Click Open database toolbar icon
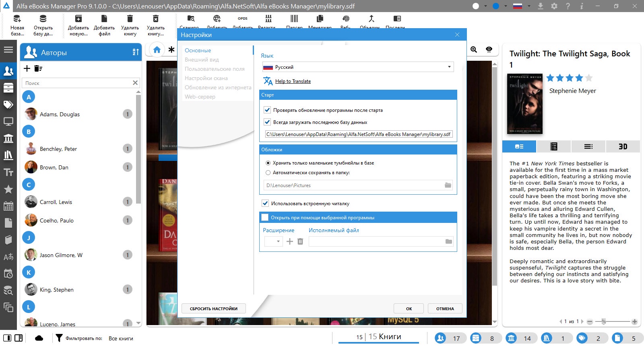The width and height of the screenshot is (644, 346). 43,19
